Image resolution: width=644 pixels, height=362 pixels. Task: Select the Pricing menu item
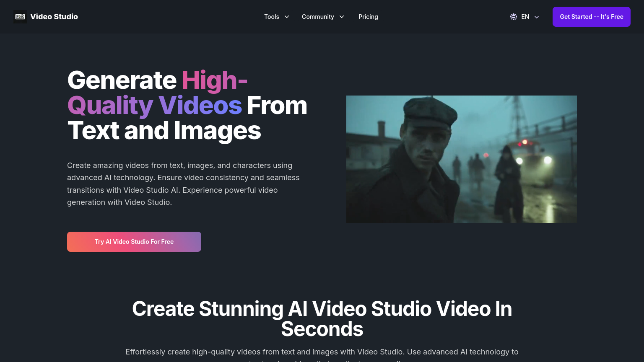[368, 17]
